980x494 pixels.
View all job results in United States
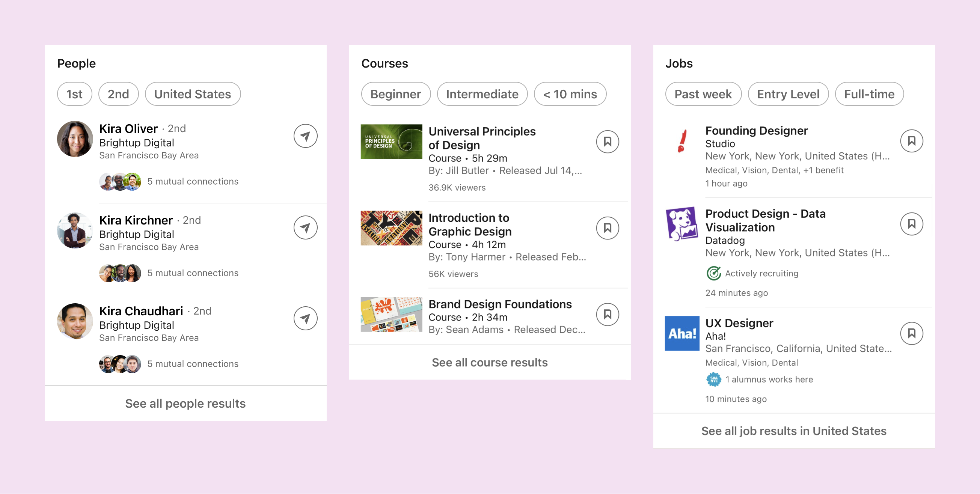tap(793, 431)
